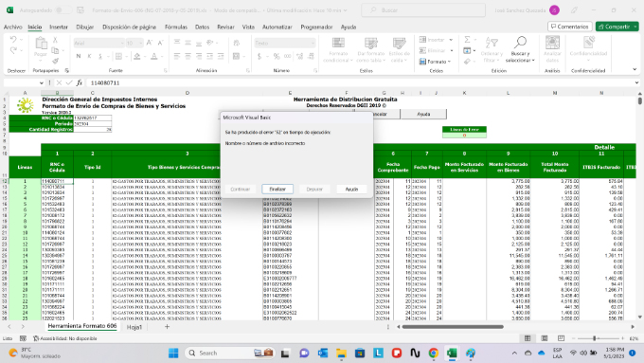Click Excel icon in the taskbar
Viewport: 644px width, 363px height.
(x=452, y=354)
